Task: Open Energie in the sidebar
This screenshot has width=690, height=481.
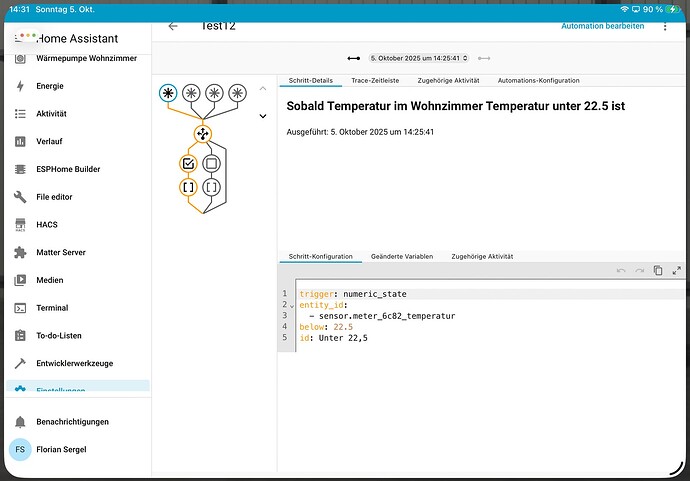Action: click(56, 86)
